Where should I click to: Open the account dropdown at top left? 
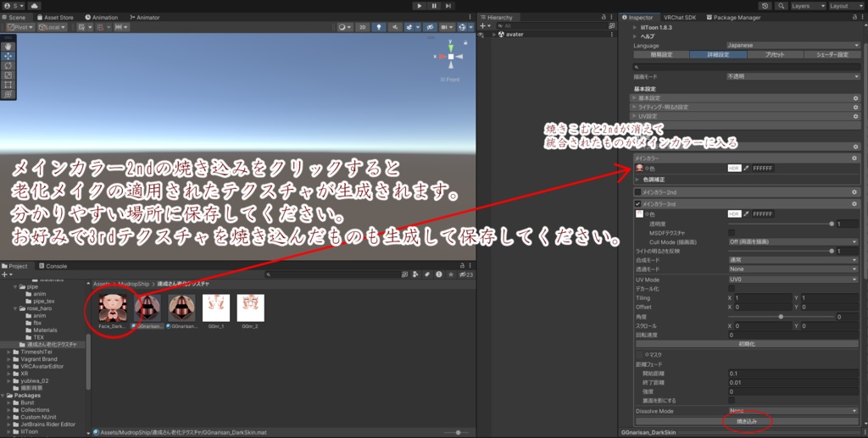[x=14, y=6]
